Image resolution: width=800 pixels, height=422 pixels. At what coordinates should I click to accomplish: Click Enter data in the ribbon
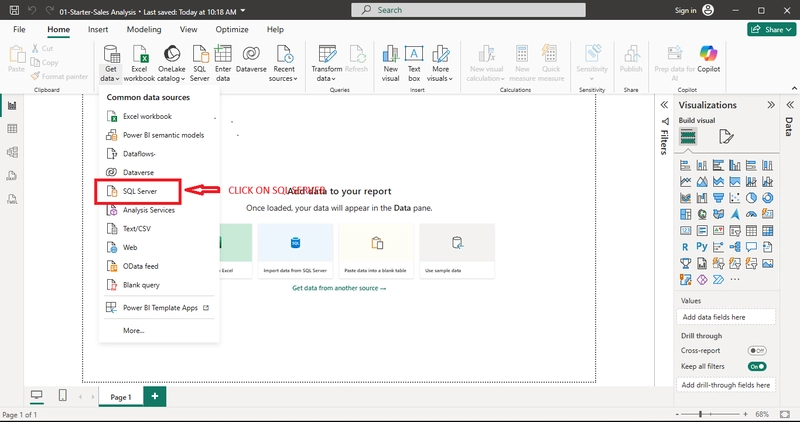tap(223, 63)
